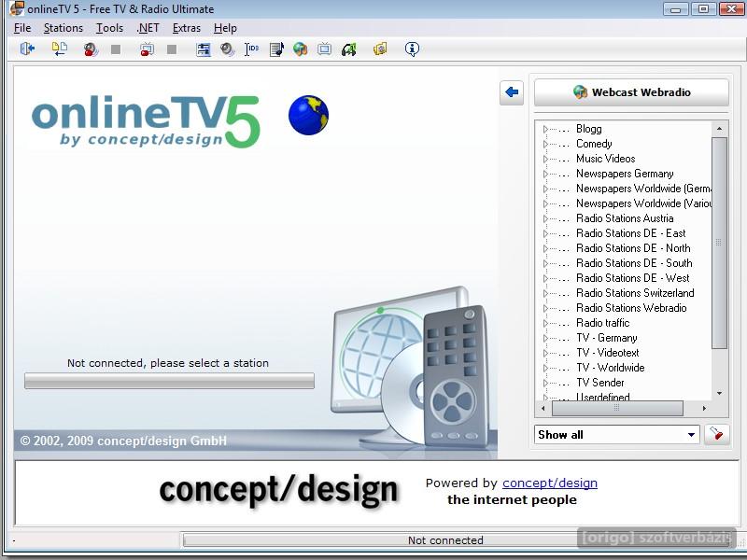Select Newspapers Worldwide (German) item
The height and width of the screenshot is (560, 747).
coord(643,189)
